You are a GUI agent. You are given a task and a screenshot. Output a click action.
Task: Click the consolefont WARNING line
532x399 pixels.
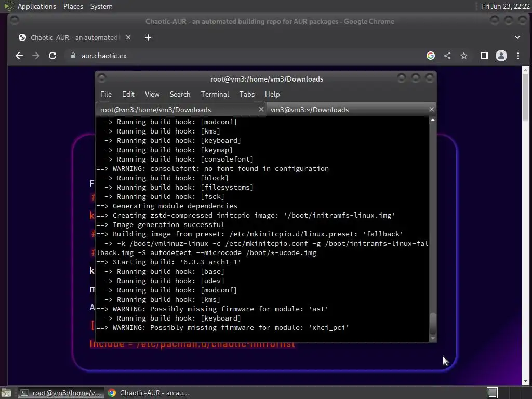tap(212, 169)
